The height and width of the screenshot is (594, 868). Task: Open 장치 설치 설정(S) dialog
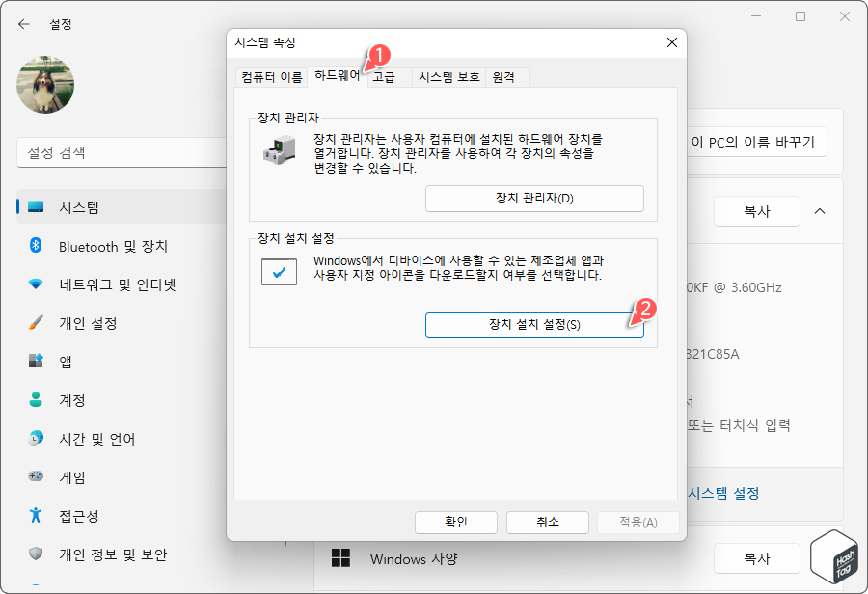click(534, 325)
